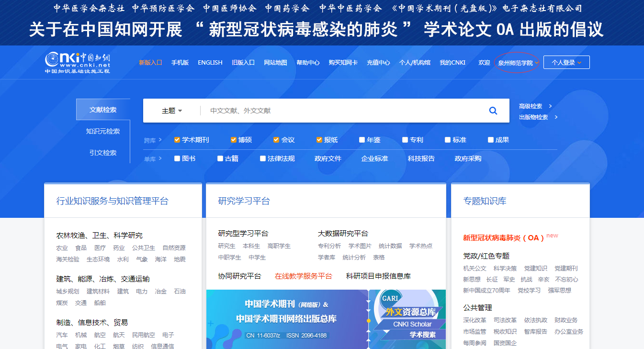Expand the 泉州师范学院 institution dropdown

coord(518,63)
